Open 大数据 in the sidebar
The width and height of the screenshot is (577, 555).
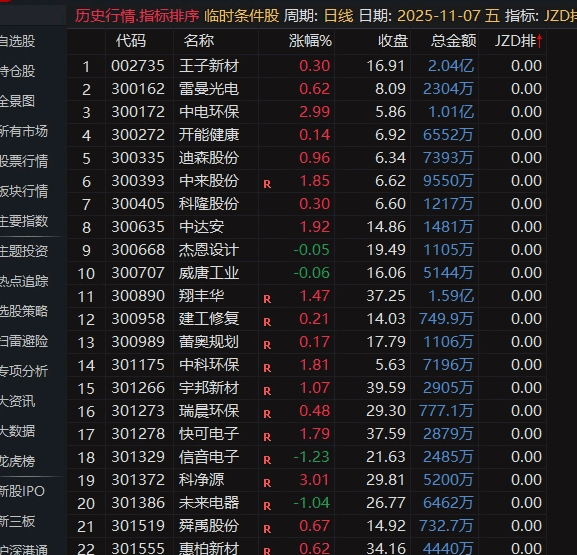coord(17,431)
